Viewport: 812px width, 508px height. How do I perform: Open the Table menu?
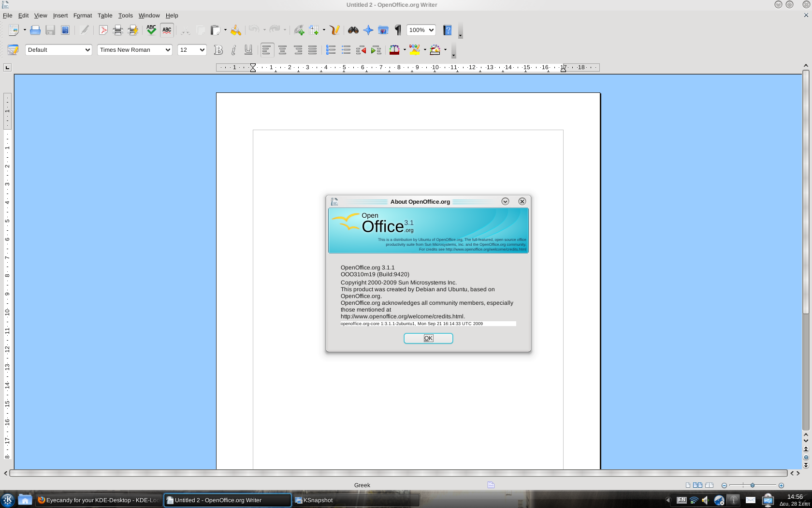point(105,15)
